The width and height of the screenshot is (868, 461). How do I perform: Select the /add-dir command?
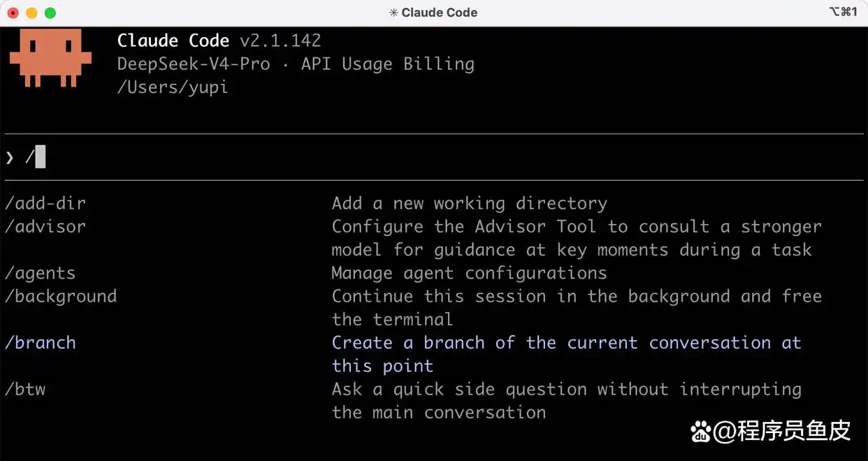(x=45, y=203)
